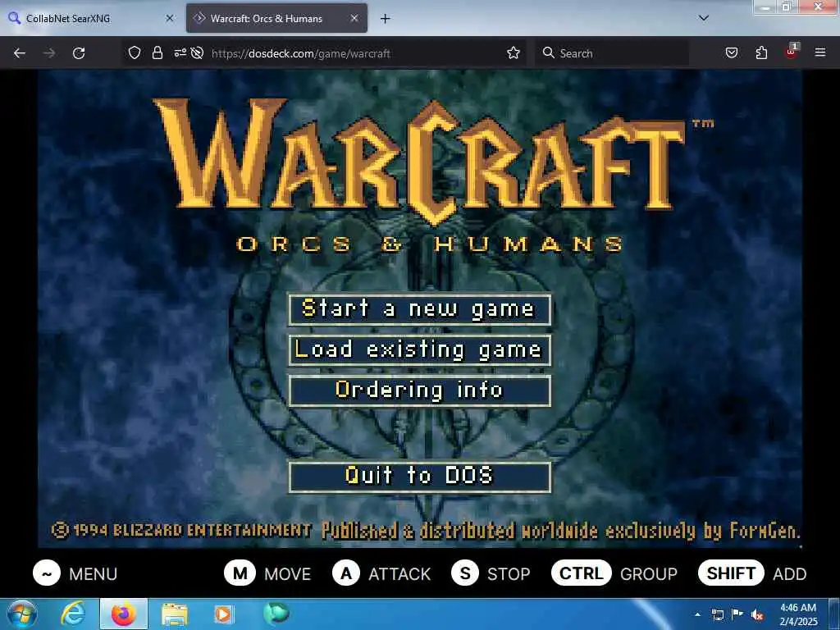Tap the A ATTACK key button
Image resolution: width=840 pixels, height=630 pixels.
pos(381,573)
